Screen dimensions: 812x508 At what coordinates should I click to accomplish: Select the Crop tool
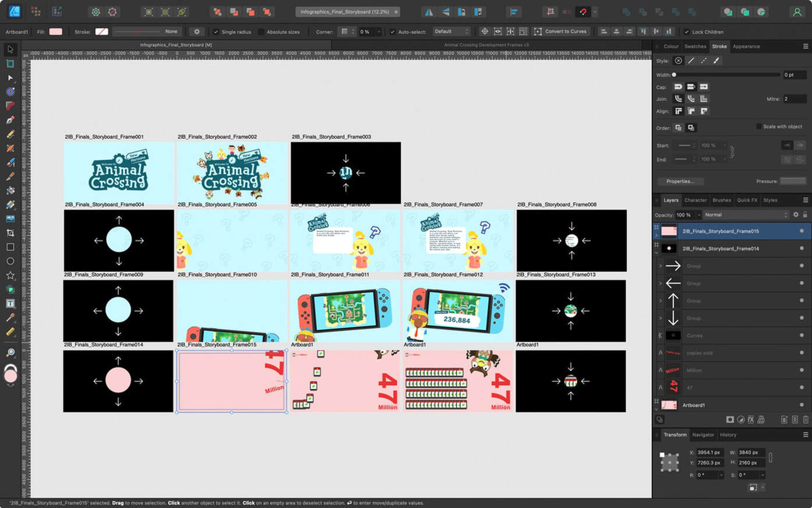pos(10,233)
